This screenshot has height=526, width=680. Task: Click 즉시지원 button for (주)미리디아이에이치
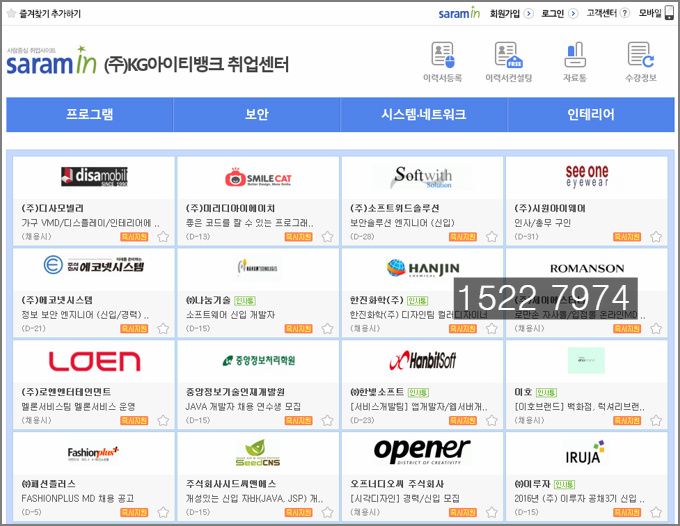(x=298, y=237)
